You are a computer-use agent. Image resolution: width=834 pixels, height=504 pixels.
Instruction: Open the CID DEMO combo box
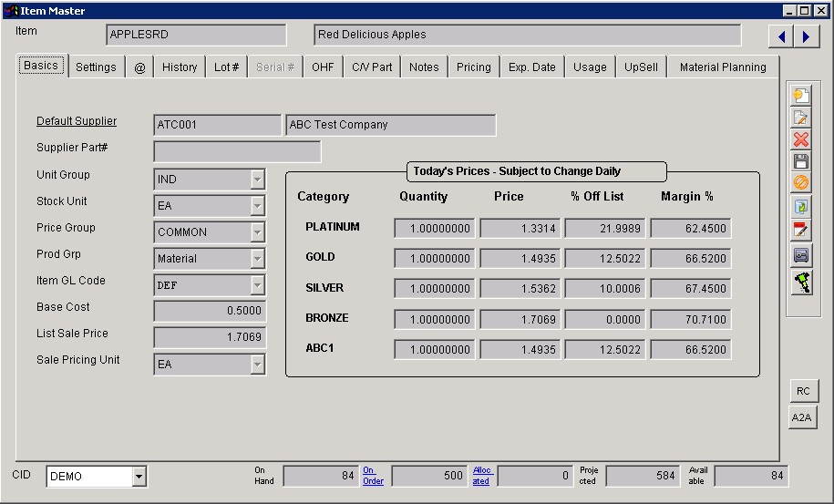pos(139,476)
